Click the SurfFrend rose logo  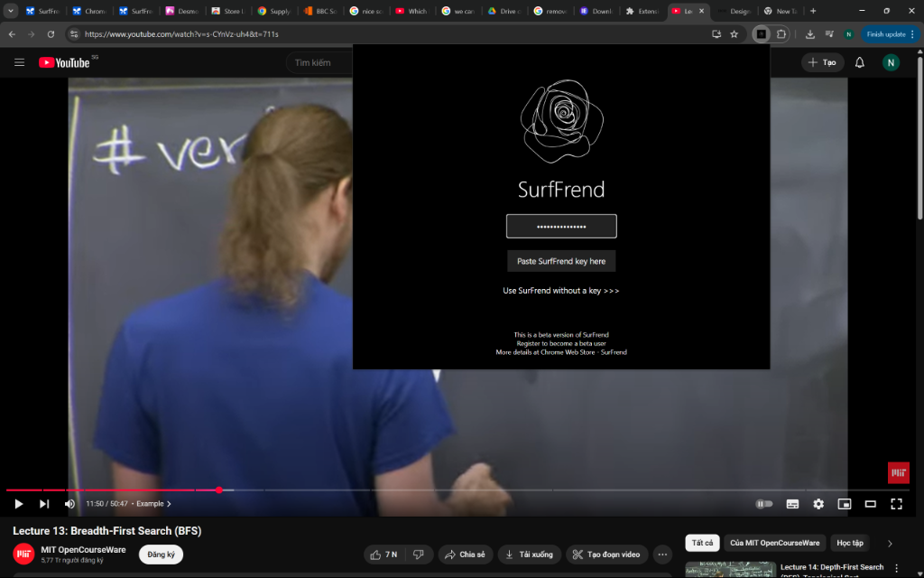coord(562,121)
